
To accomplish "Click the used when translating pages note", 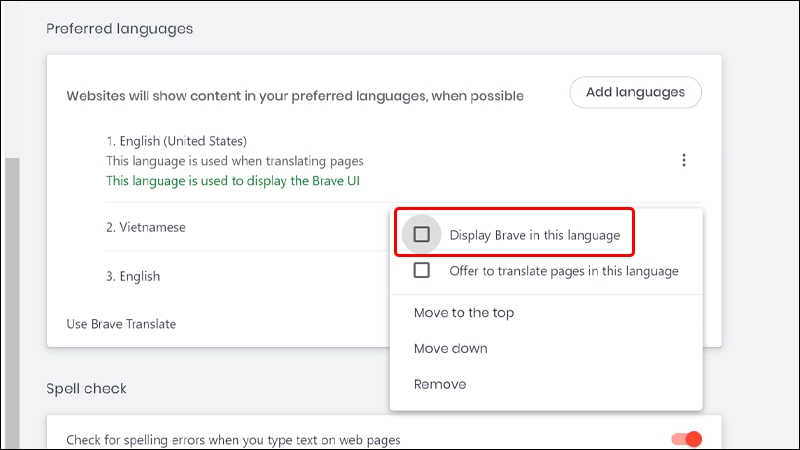I will pyautogui.click(x=234, y=161).
